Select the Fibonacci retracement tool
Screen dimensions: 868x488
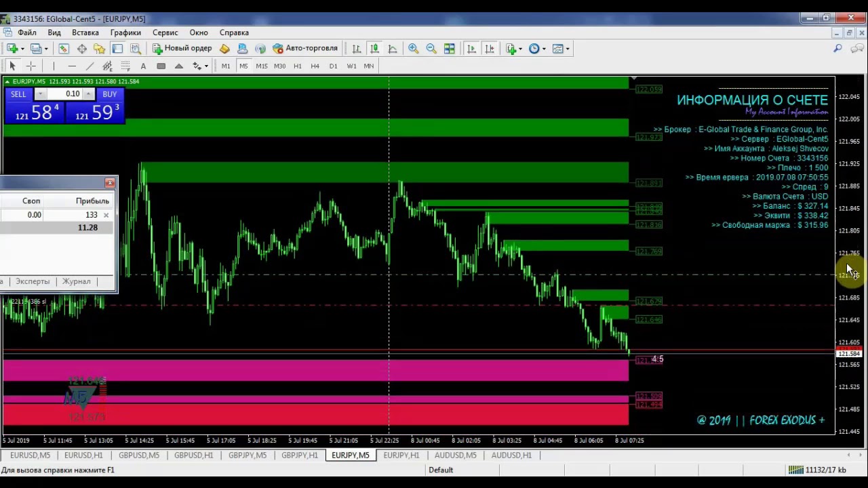tap(125, 66)
